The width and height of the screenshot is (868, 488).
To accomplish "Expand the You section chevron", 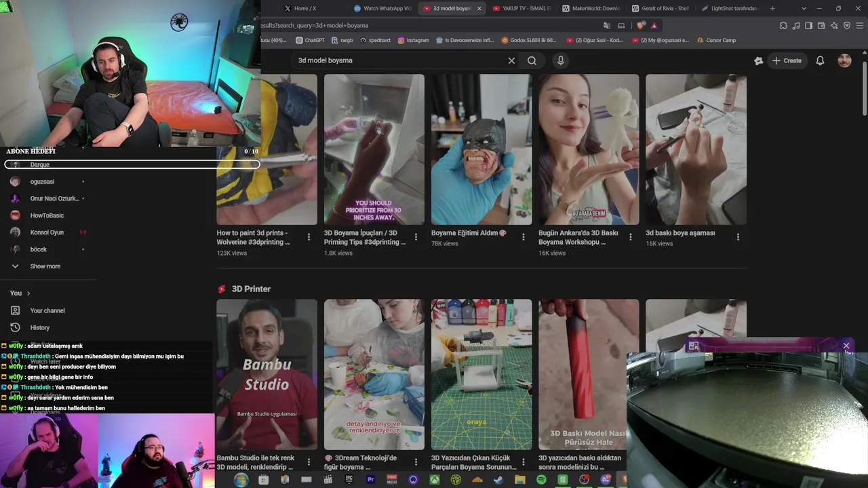I will [28, 293].
